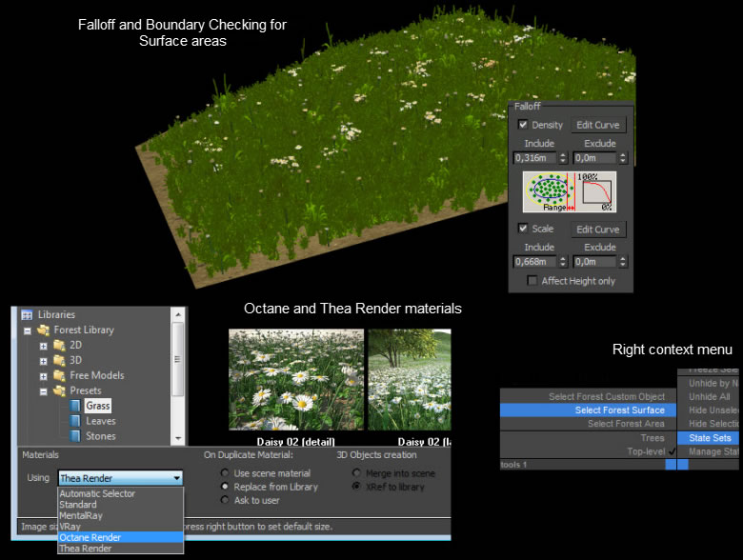Choose Thea Render list entry
This screenshot has width=743, height=560.
coord(120,549)
